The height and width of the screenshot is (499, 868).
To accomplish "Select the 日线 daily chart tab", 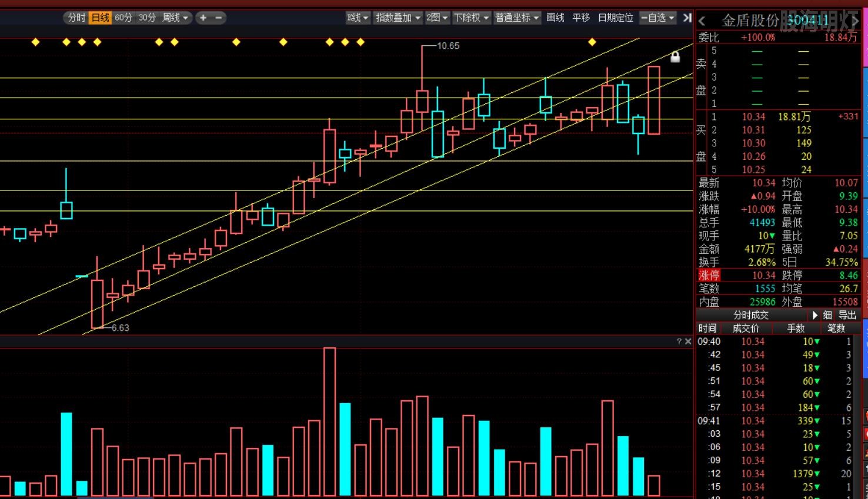I will pos(101,18).
